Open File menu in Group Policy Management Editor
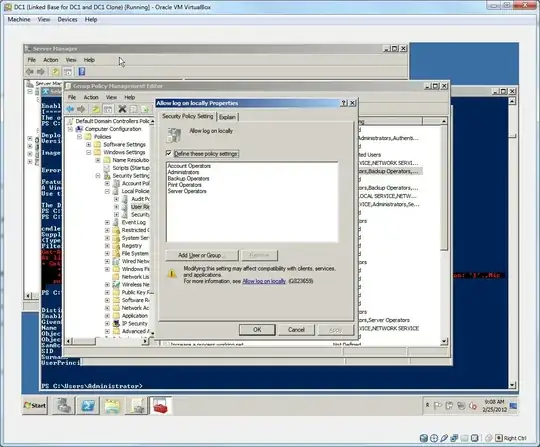Image resolution: width=540 pixels, height=447 pixels. tap(72, 97)
